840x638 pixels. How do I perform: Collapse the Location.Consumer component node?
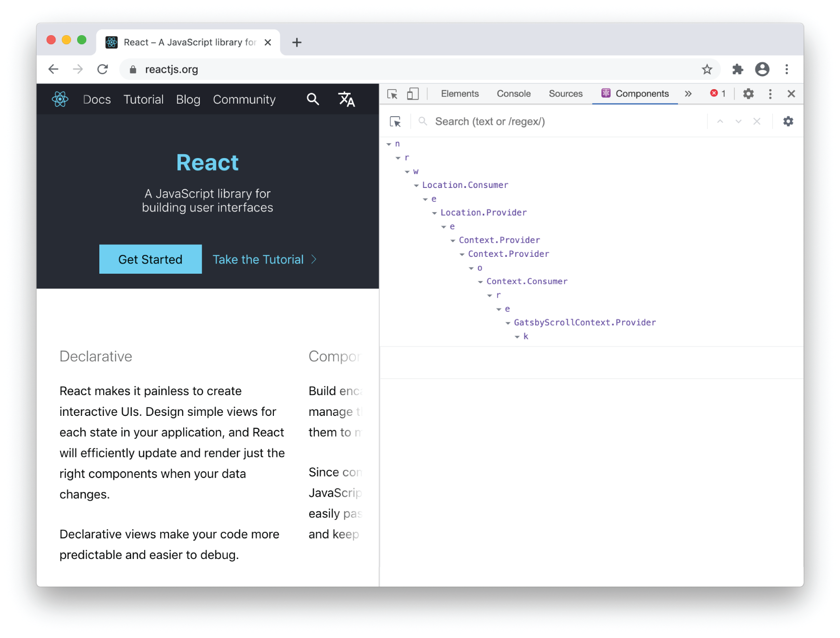coord(417,185)
